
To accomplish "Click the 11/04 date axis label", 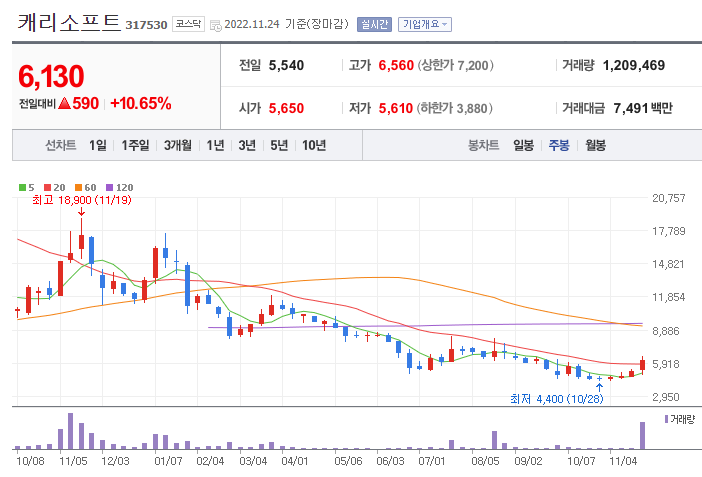I will (623, 461).
